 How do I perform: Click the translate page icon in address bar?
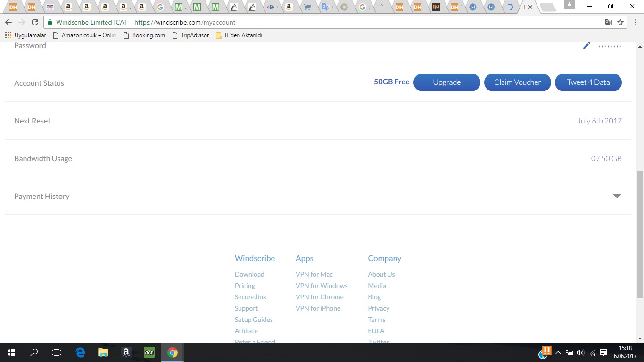(x=609, y=22)
